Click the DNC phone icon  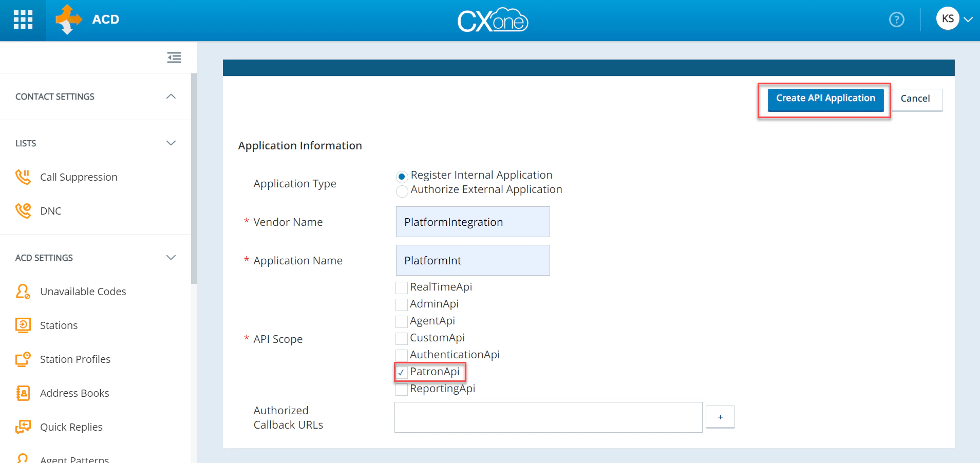[x=23, y=211]
